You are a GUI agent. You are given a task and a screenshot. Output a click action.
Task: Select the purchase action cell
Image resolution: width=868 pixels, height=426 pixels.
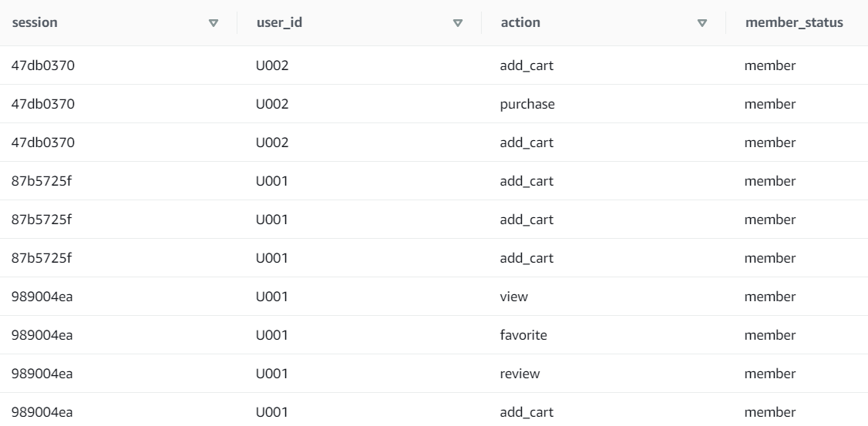527,104
